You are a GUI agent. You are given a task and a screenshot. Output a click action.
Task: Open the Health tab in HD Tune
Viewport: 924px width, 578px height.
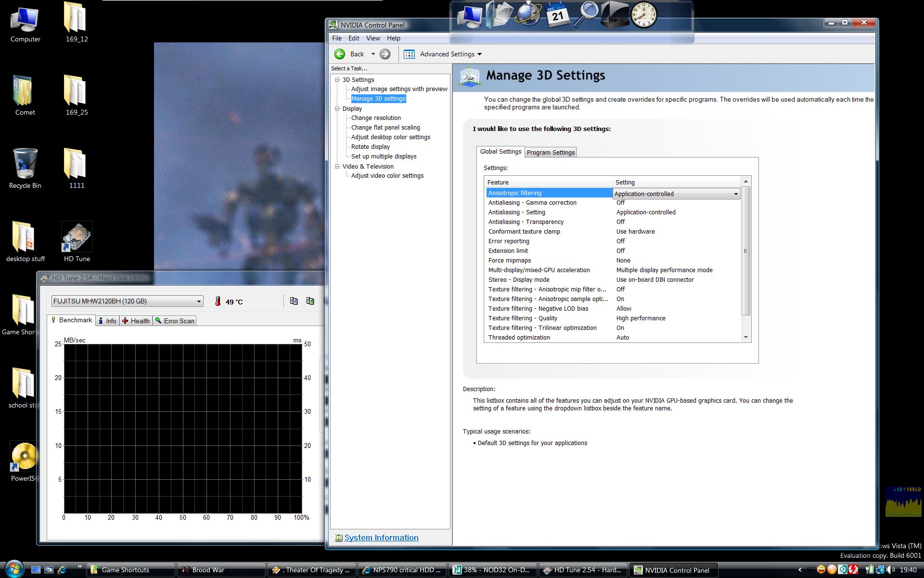pos(136,321)
